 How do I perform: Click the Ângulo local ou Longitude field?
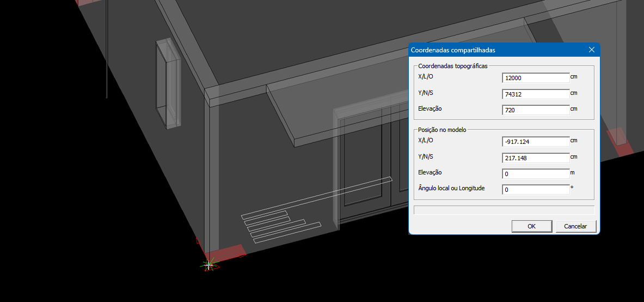536,190
